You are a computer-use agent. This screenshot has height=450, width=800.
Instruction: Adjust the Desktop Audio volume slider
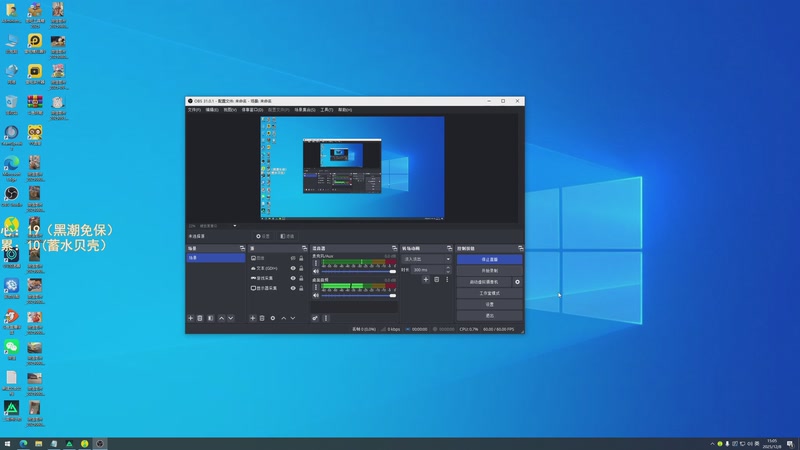tap(359, 295)
